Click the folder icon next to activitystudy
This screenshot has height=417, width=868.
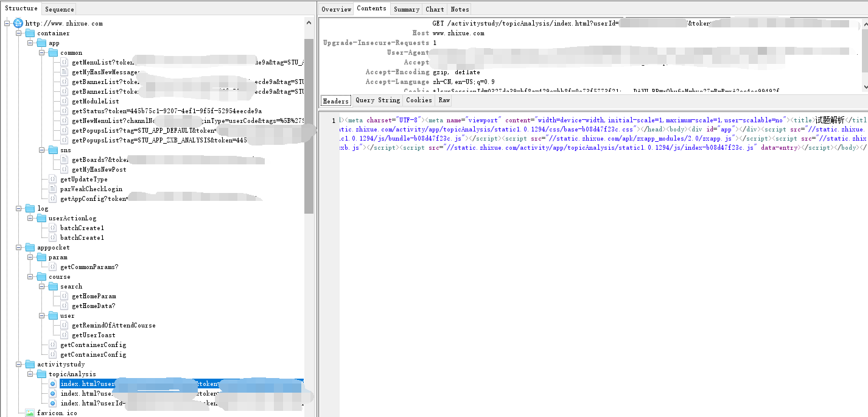[x=30, y=364]
